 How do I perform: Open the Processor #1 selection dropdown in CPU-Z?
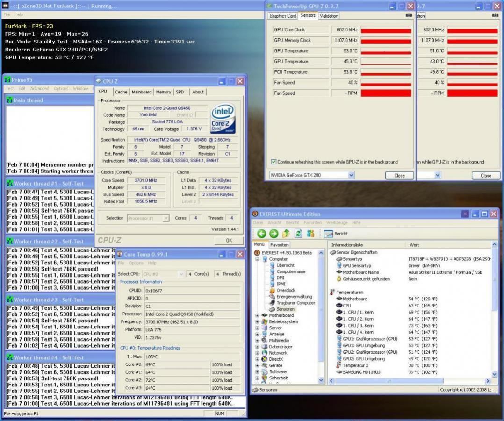[166, 218]
